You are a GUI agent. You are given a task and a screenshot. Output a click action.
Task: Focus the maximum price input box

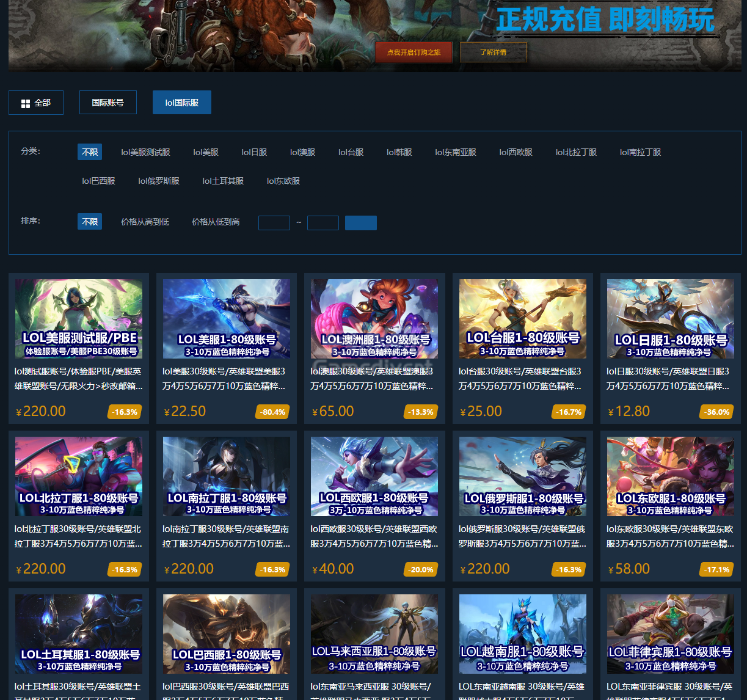(323, 222)
